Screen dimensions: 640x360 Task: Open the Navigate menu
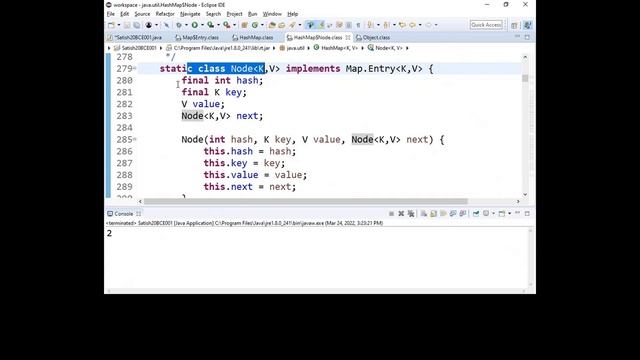coord(190,14)
